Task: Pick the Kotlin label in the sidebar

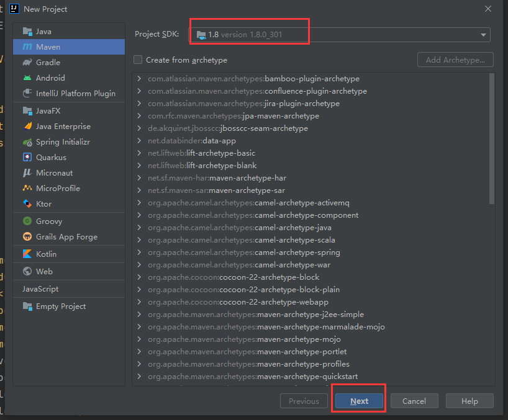Action: click(x=46, y=254)
